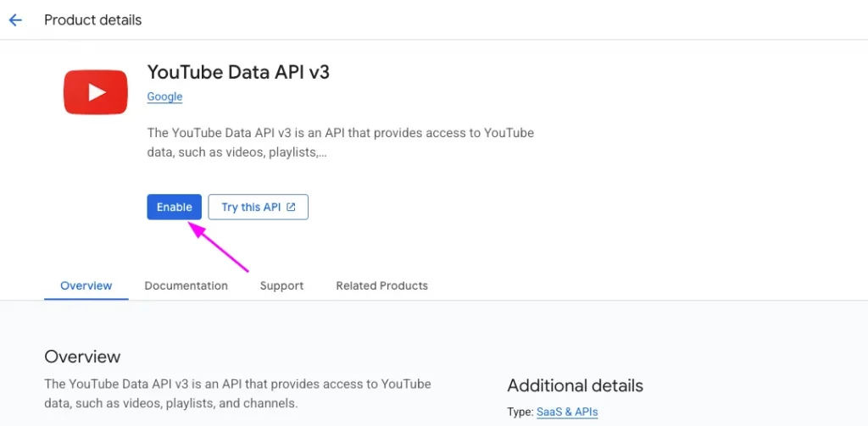Enable the YouTube Data API v3

[x=175, y=207]
